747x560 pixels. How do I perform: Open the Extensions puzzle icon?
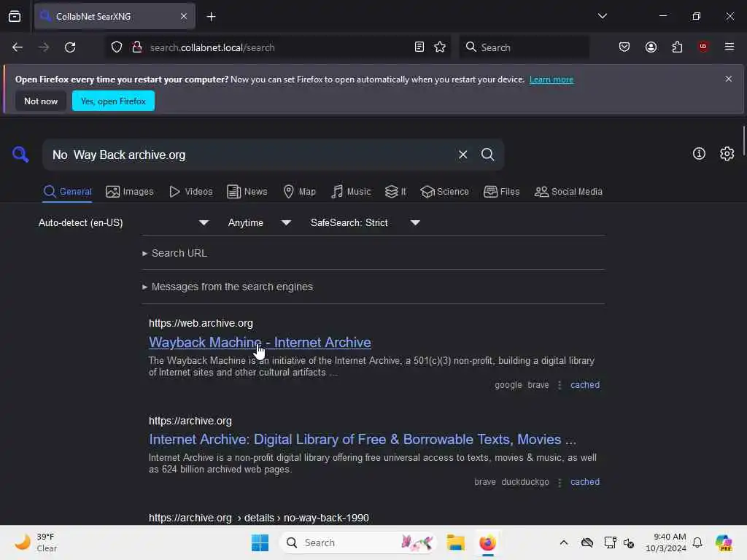point(677,47)
